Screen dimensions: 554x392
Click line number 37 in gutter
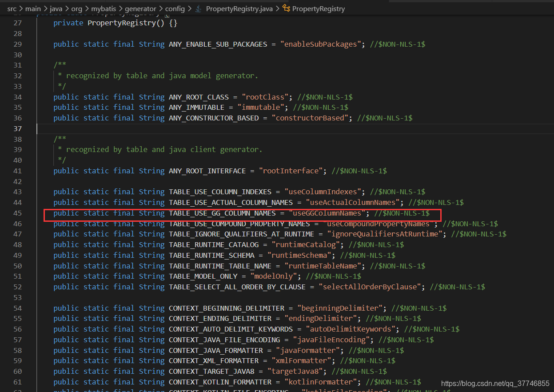click(x=17, y=128)
